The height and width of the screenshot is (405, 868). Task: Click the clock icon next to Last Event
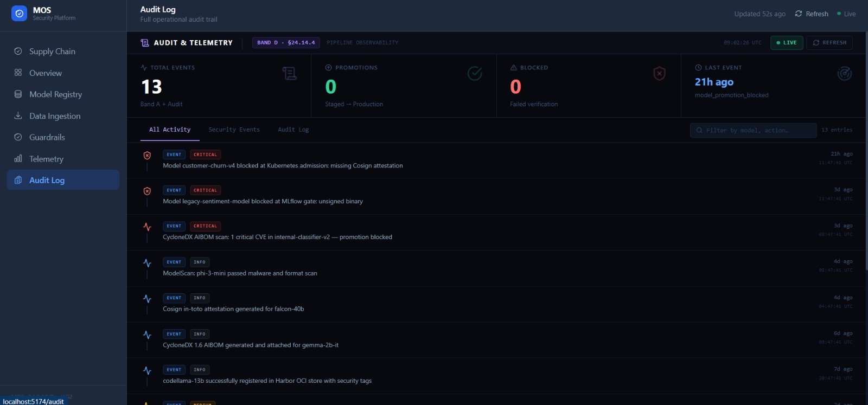tap(698, 68)
